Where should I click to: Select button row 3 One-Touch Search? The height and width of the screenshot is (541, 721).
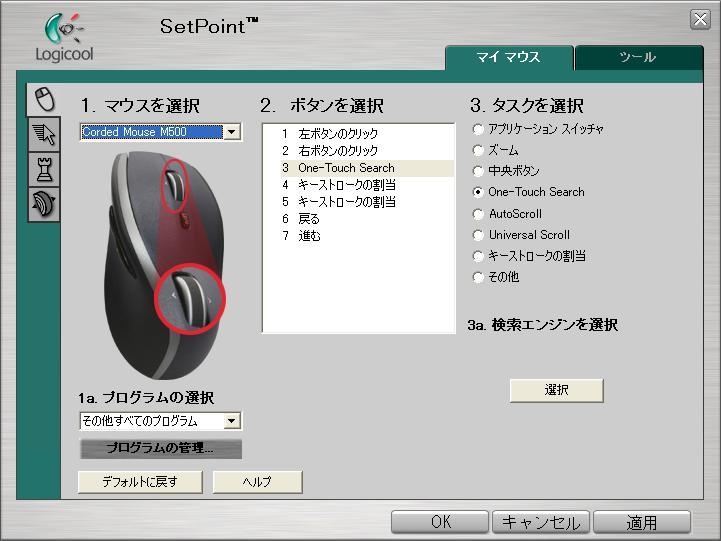367,168
